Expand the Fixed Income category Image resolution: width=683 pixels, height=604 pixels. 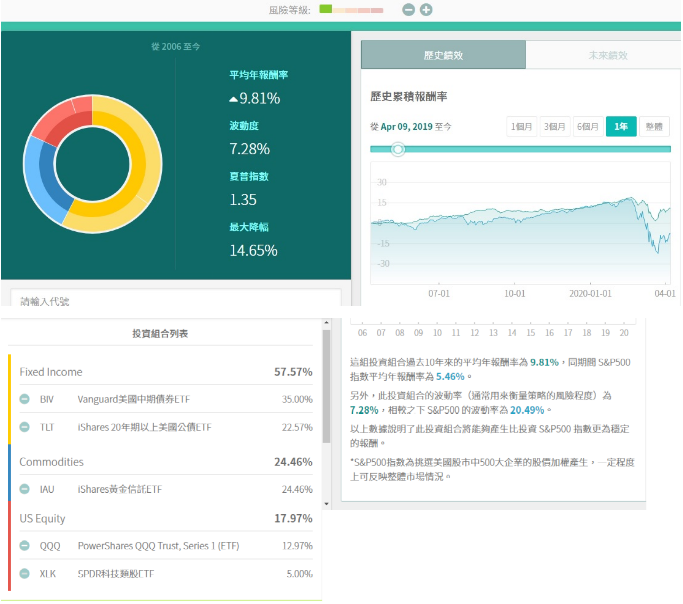pos(165,372)
